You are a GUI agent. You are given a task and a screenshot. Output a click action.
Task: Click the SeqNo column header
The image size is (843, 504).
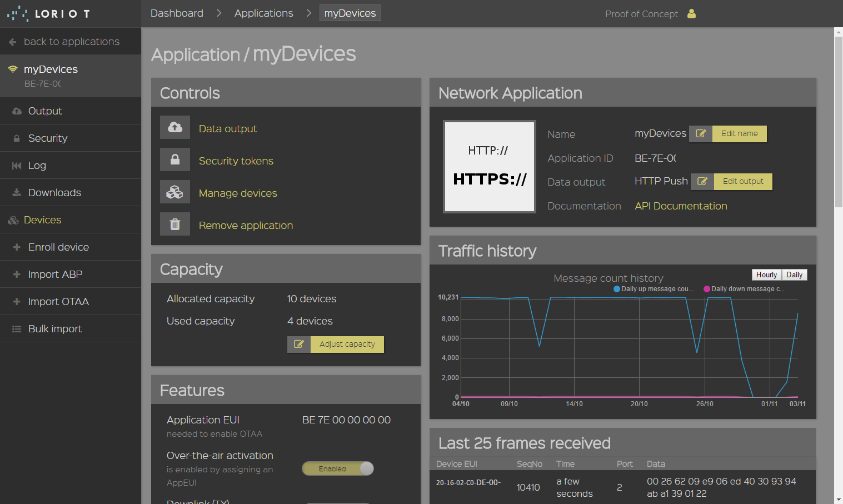pyautogui.click(x=529, y=464)
